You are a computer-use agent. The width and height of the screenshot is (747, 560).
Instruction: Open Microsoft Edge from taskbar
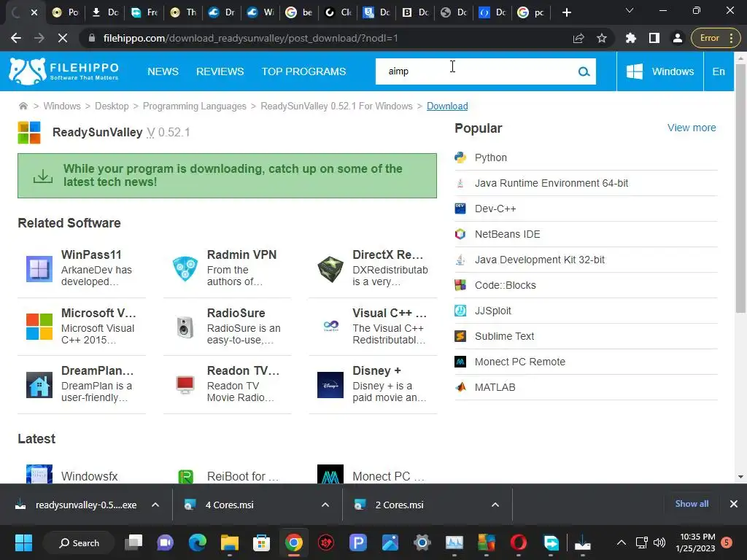tap(197, 542)
